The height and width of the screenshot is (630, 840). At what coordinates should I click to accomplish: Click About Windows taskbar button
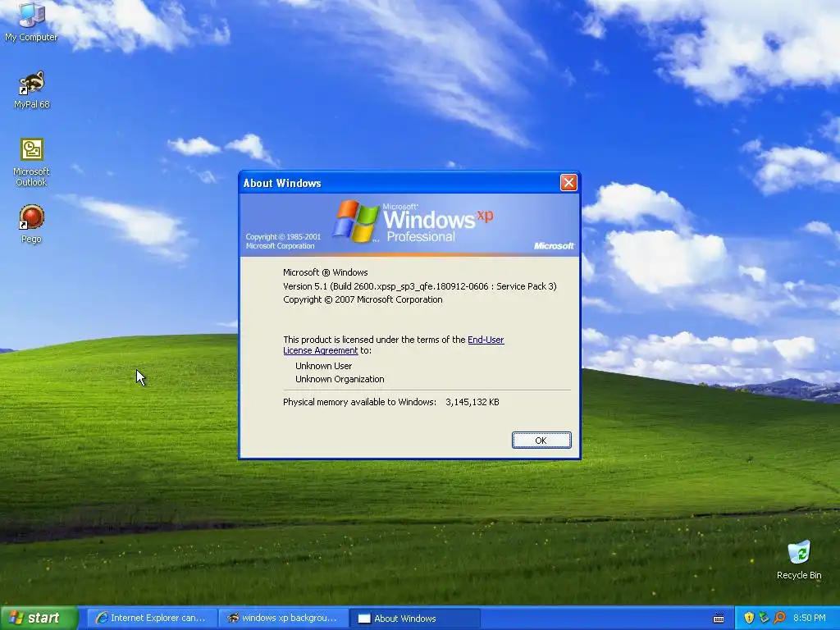[414, 619]
